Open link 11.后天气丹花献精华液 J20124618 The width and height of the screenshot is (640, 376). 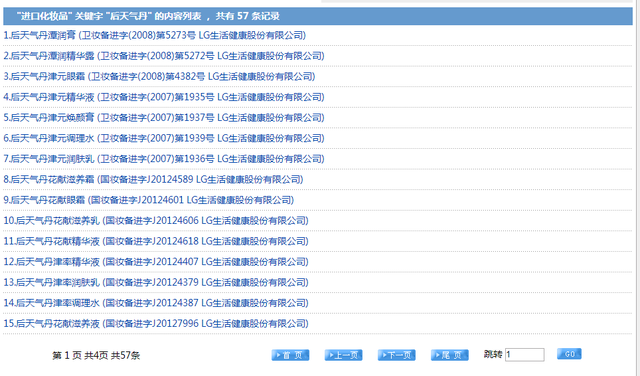pos(156,241)
